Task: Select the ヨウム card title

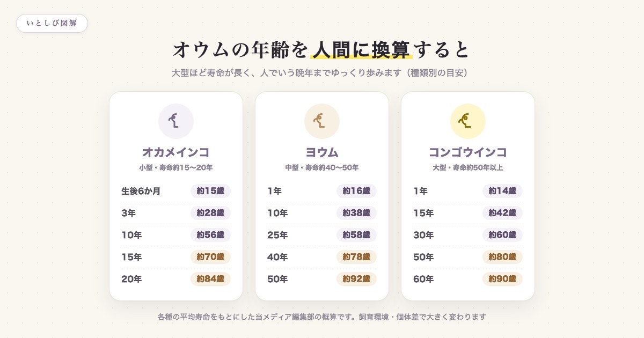Action: (322, 152)
